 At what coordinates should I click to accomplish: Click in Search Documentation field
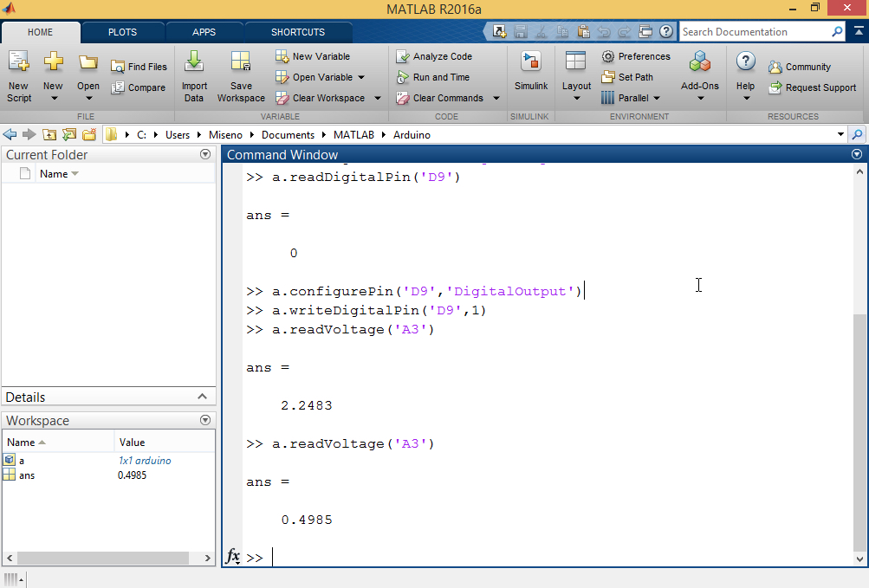pos(755,31)
